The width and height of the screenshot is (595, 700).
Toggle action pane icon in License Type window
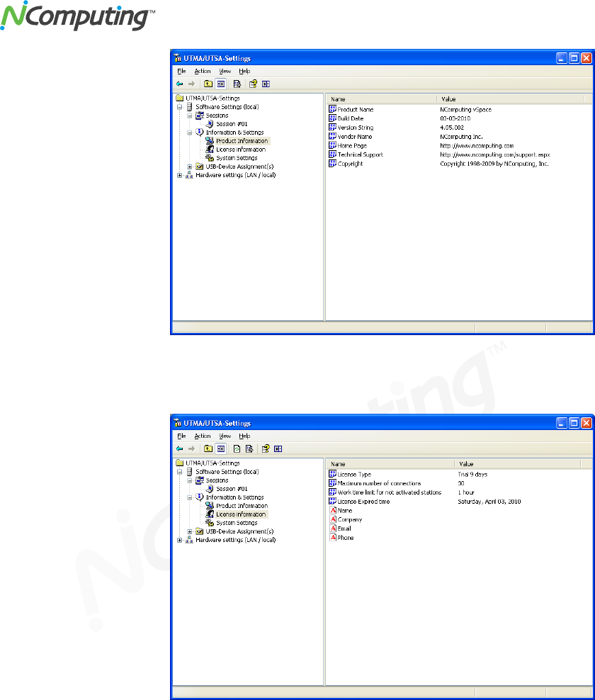[x=278, y=448]
